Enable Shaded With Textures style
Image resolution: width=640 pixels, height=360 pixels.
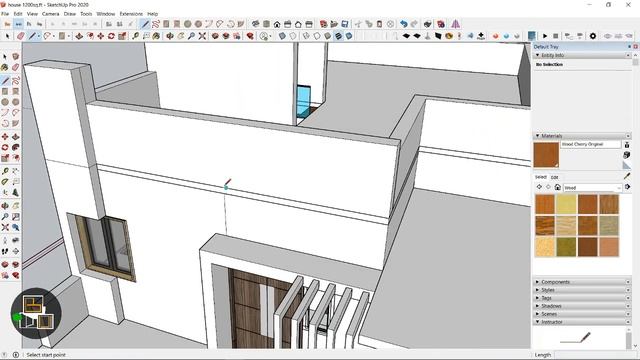tap(338, 36)
